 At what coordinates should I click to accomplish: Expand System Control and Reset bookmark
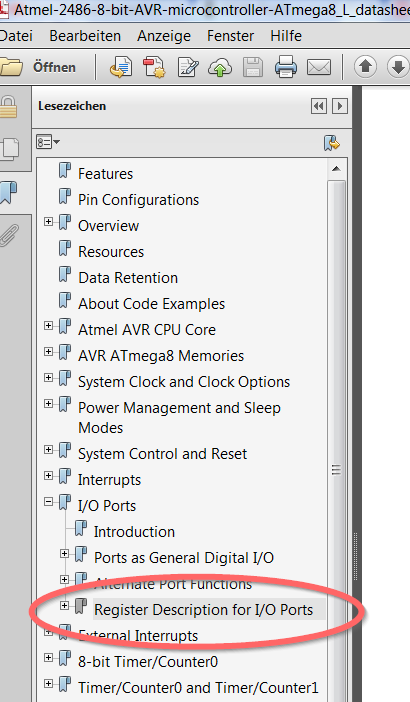pos(48,449)
